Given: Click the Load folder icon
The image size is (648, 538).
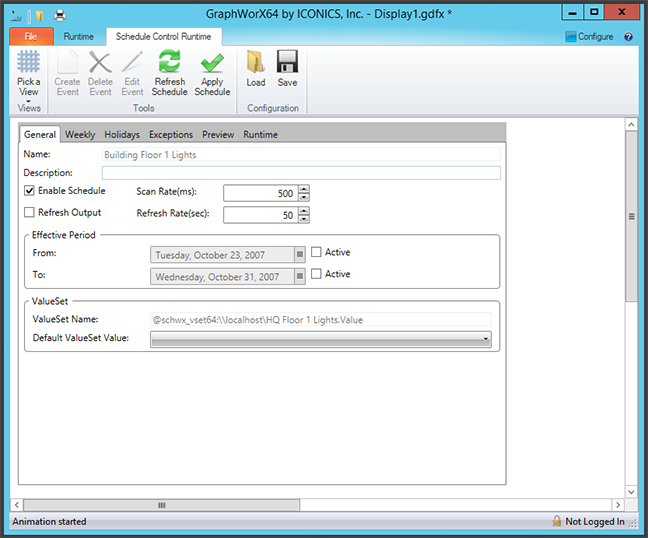Looking at the screenshot, I should pyautogui.click(x=256, y=62).
